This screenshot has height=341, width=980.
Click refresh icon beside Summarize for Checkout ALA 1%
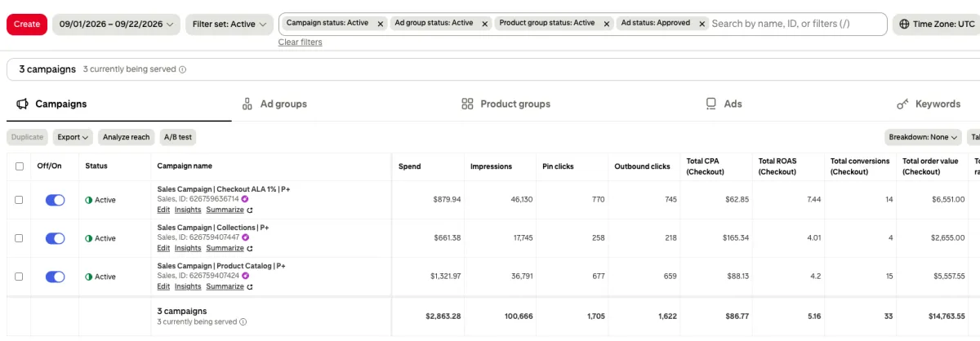250,210
